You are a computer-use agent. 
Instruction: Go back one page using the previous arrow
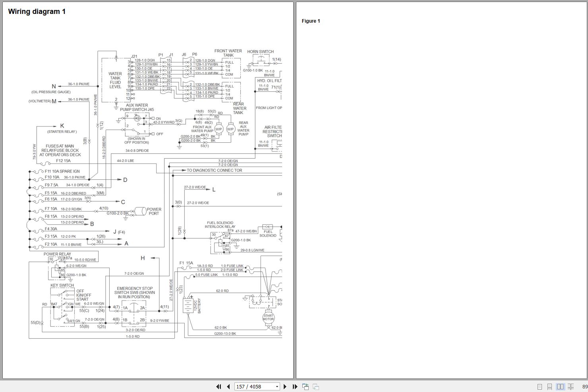click(x=228, y=386)
